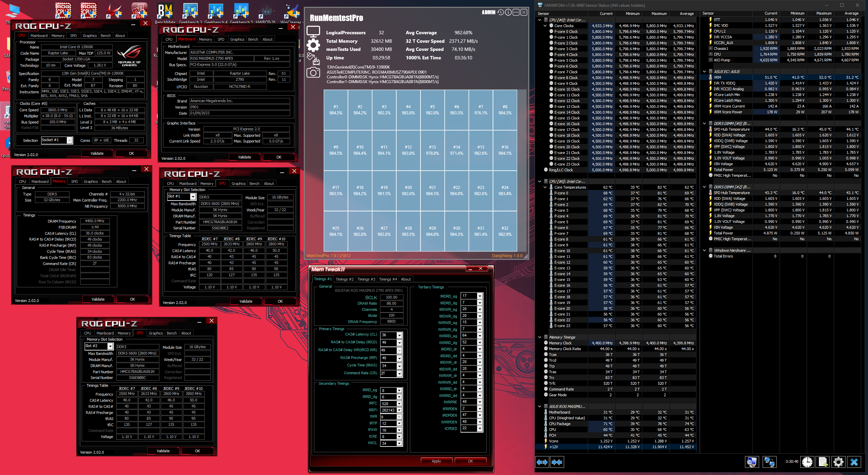
Task: Collapse the Memory Timings sensor group
Action: (540, 337)
